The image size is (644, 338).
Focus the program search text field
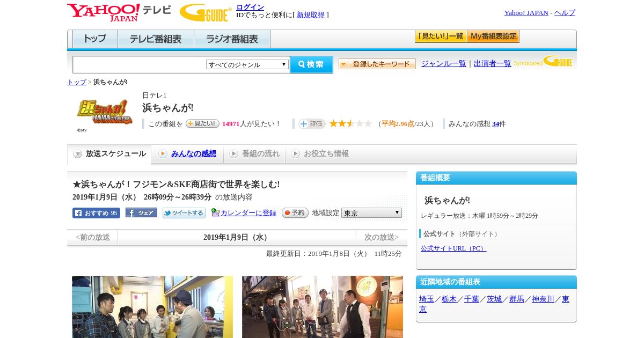pos(140,64)
